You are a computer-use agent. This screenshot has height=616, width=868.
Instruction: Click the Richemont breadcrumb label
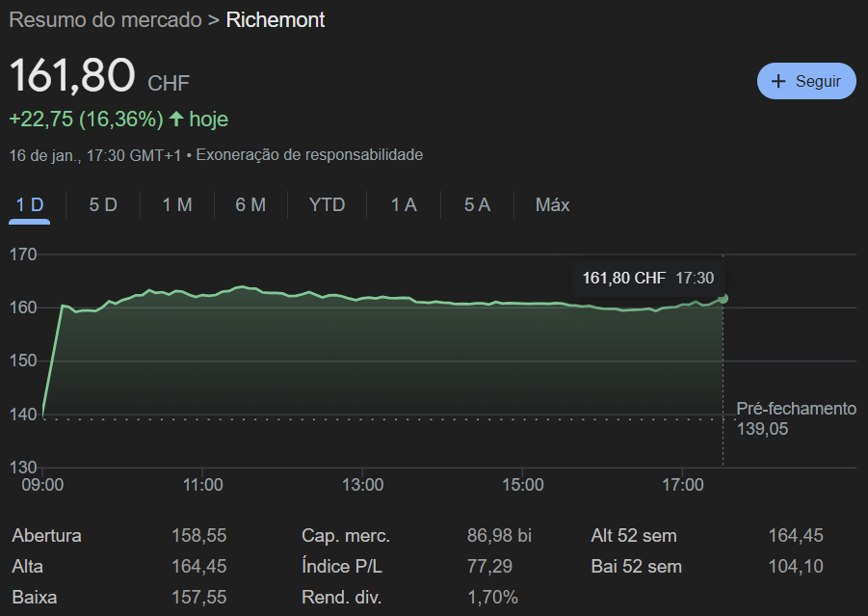click(x=275, y=19)
